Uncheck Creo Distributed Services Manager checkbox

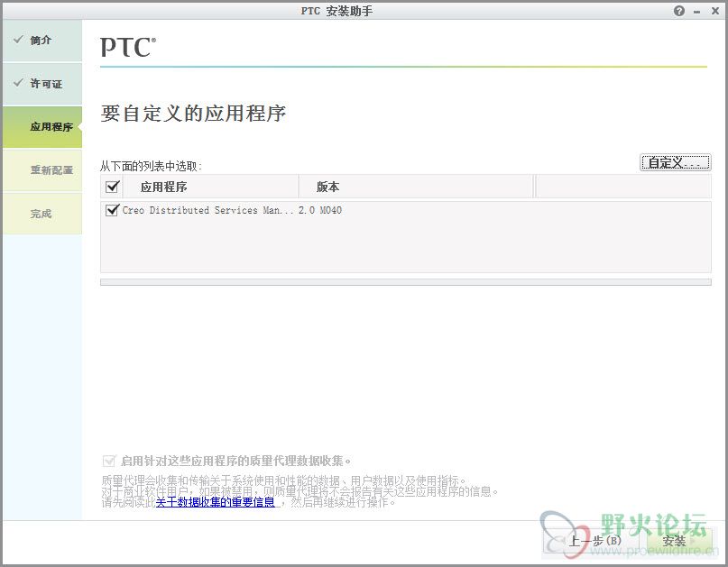tap(113, 210)
